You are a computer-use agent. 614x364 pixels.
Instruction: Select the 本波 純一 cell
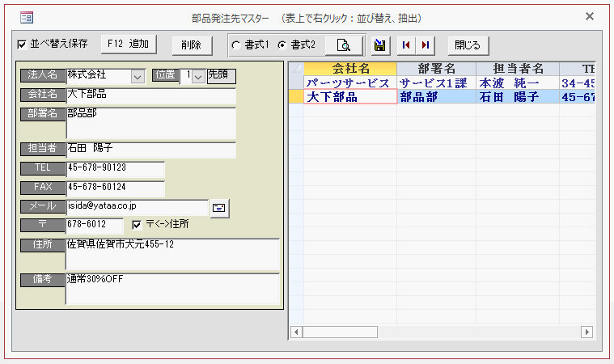pos(518,83)
